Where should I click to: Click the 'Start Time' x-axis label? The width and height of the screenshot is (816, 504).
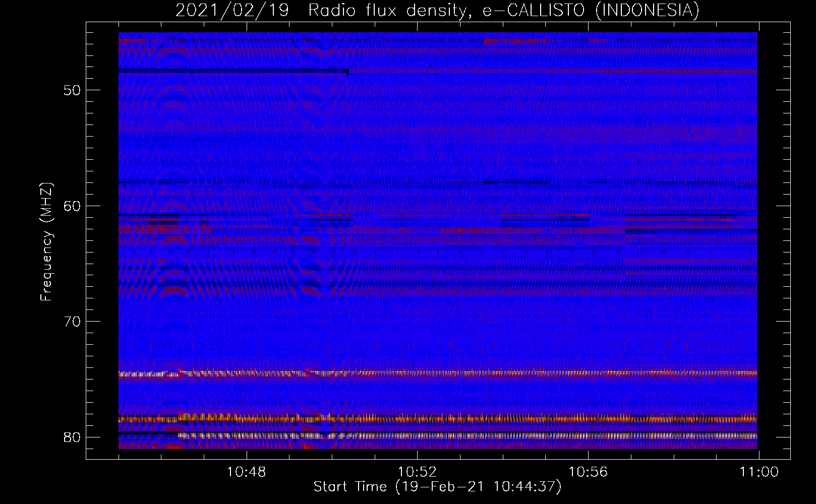tap(437, 487)
